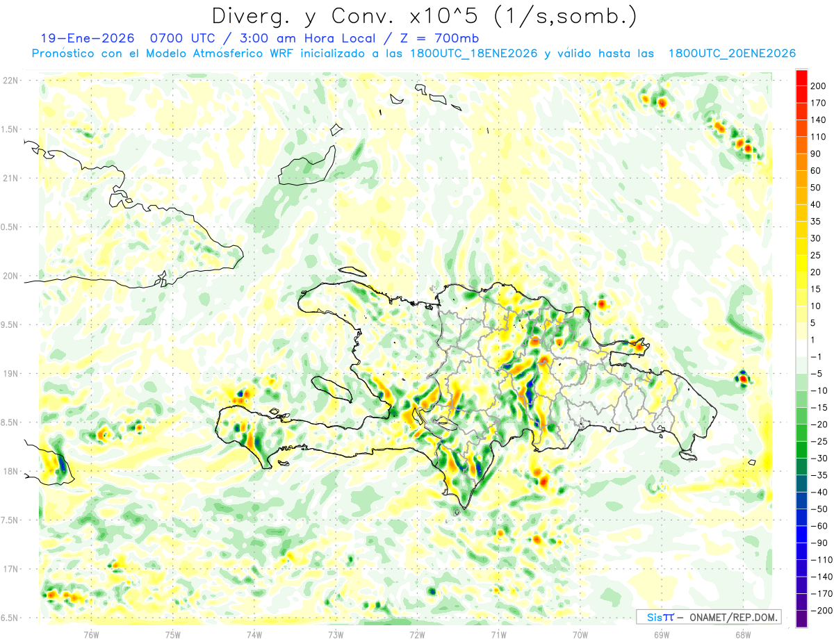This screenshot has width=834, height=644.
Task: Click the colorbar value '-110'
Action: [x=822, y=559]
